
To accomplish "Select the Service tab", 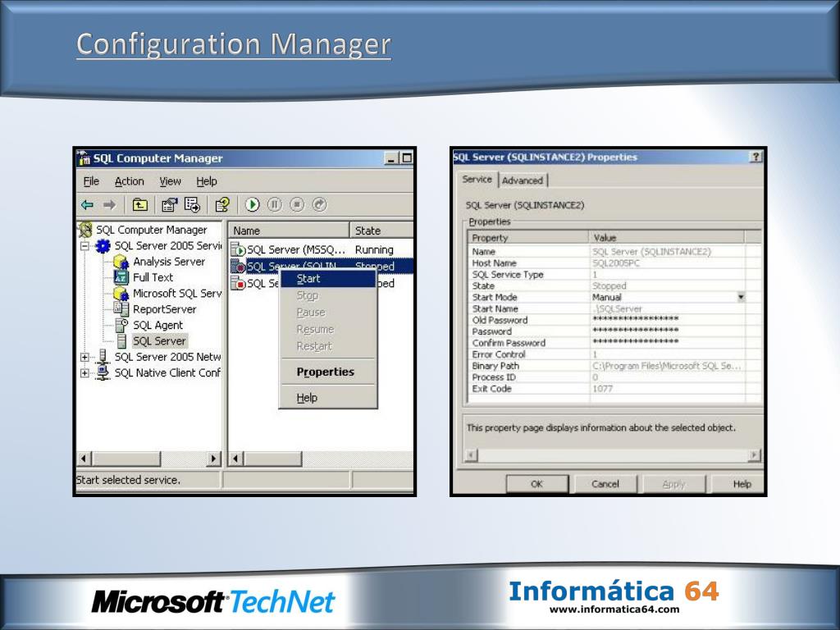I will click(477, 180).
